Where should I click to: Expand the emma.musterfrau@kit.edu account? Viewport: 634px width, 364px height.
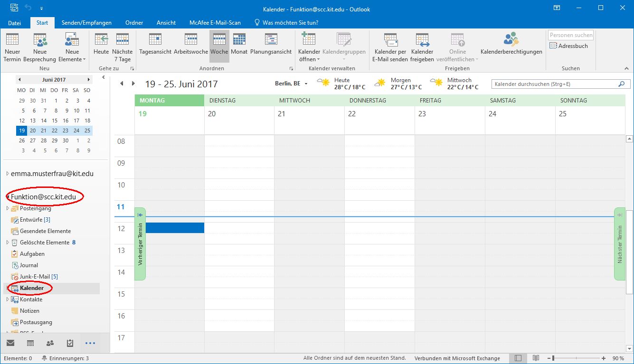7,174
